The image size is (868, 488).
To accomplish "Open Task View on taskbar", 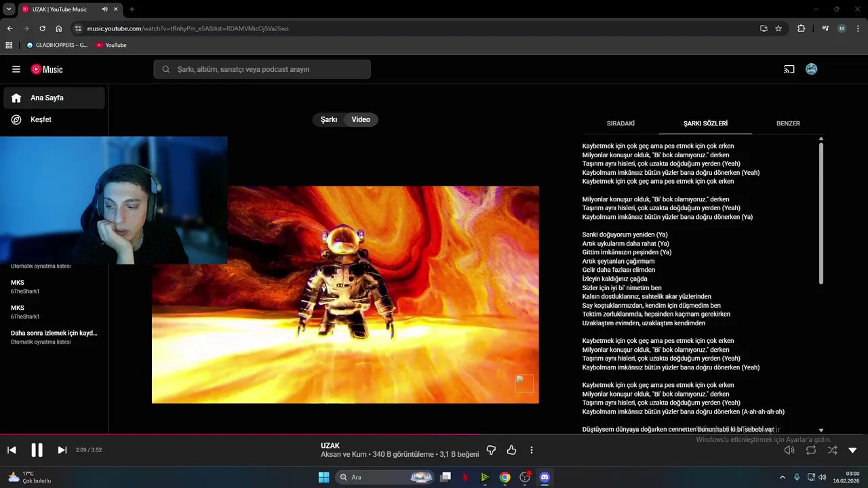I will click(x=446, y=477).
